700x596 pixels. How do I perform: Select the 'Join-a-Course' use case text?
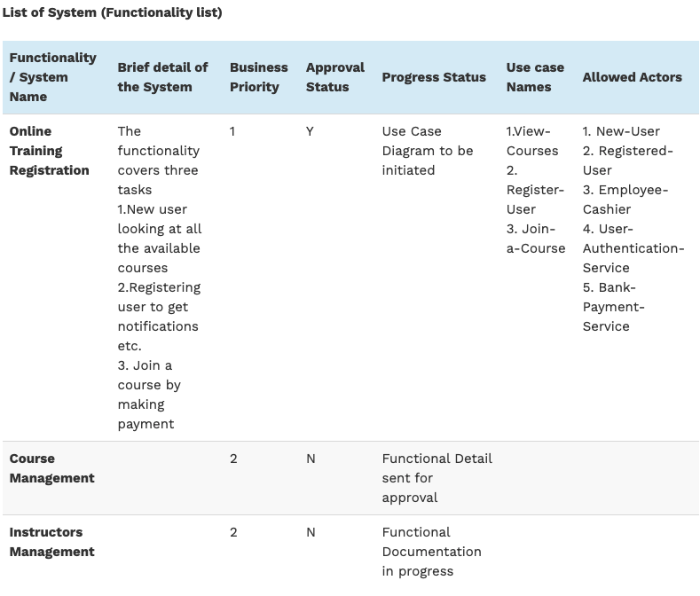535,239
